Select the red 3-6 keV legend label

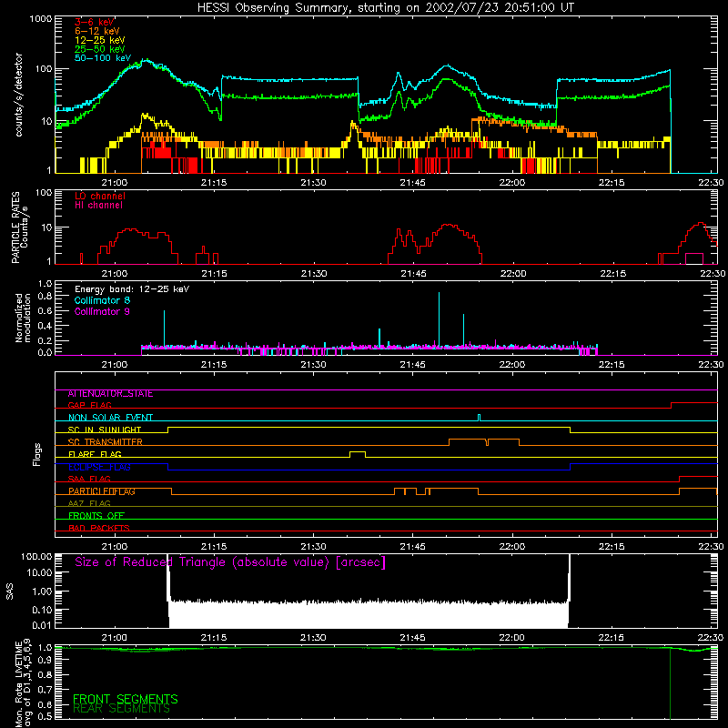point(95,22)
